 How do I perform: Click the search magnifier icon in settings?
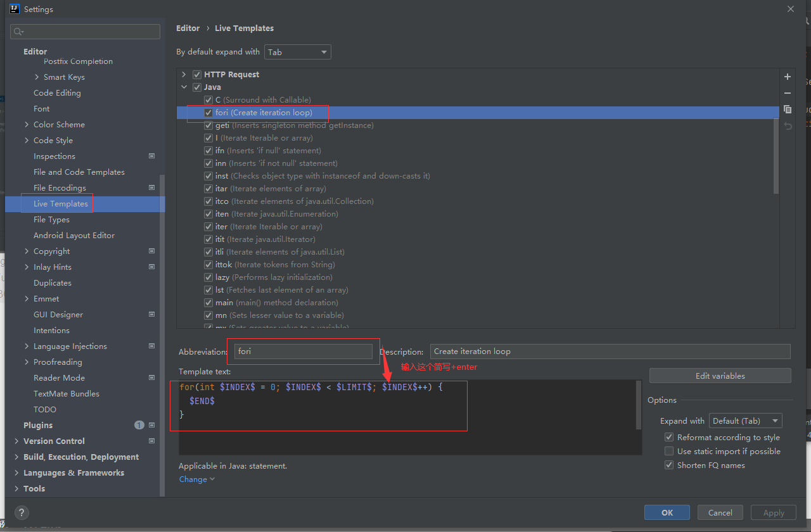[18, 32]
